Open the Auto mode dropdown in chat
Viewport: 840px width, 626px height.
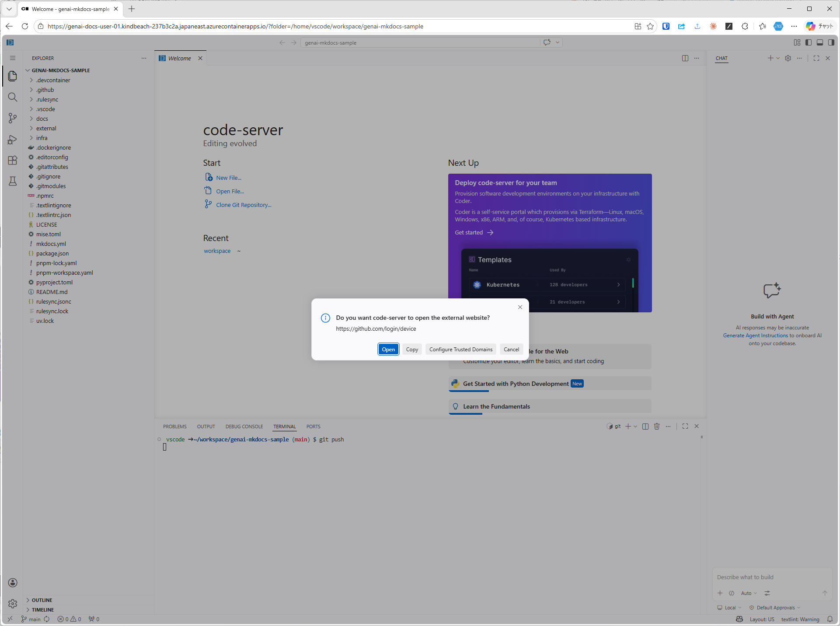[749, 593]
